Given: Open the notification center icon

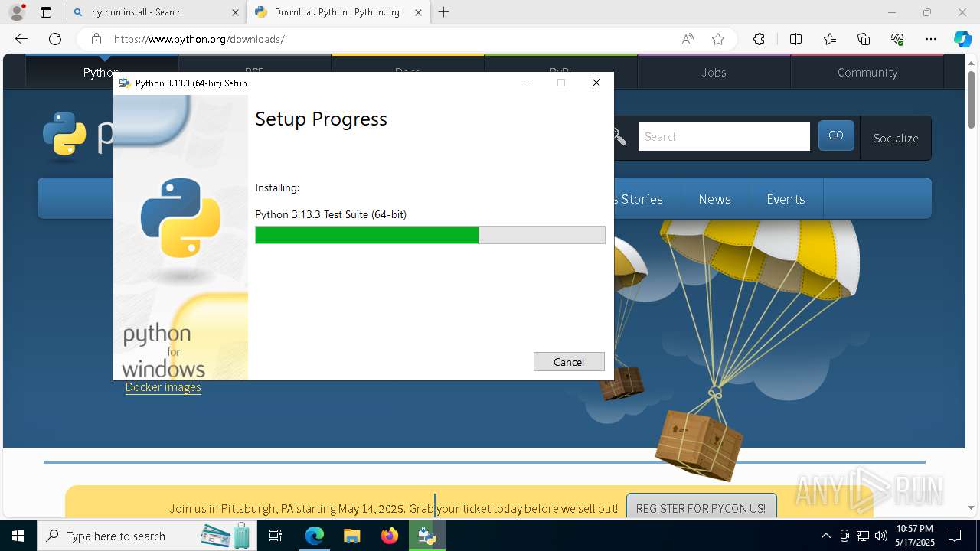Looking at the screenshot, I should click(x=955, y=536).
